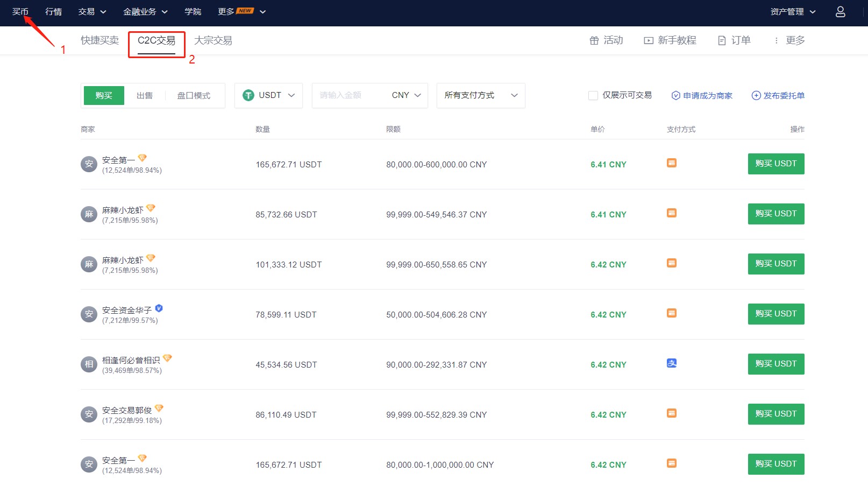Click the shield icon beside 申请成为商家
The height and width of the screenshot is (486, 868).
point(676,95)
